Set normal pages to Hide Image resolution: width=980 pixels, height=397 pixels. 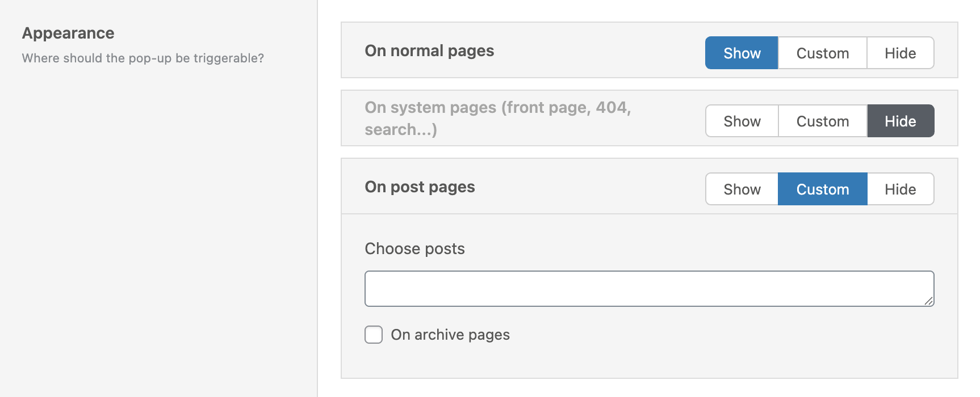coord(901,53)
